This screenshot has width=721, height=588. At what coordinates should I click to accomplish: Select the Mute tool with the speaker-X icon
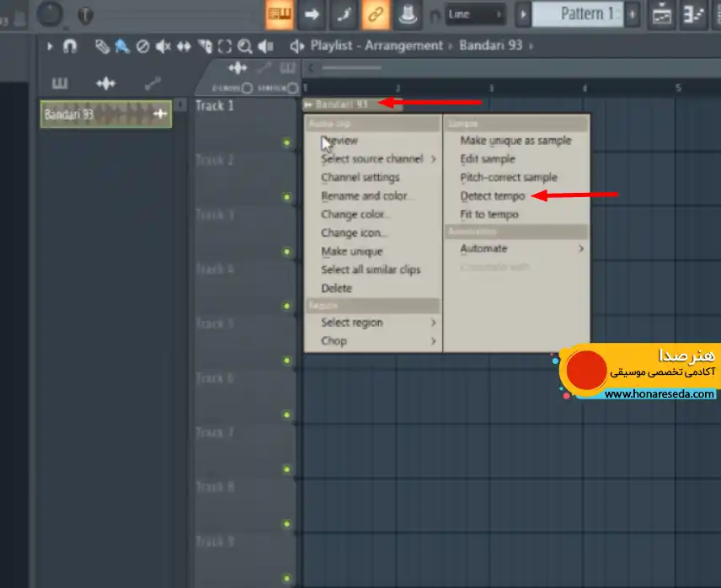163,46
